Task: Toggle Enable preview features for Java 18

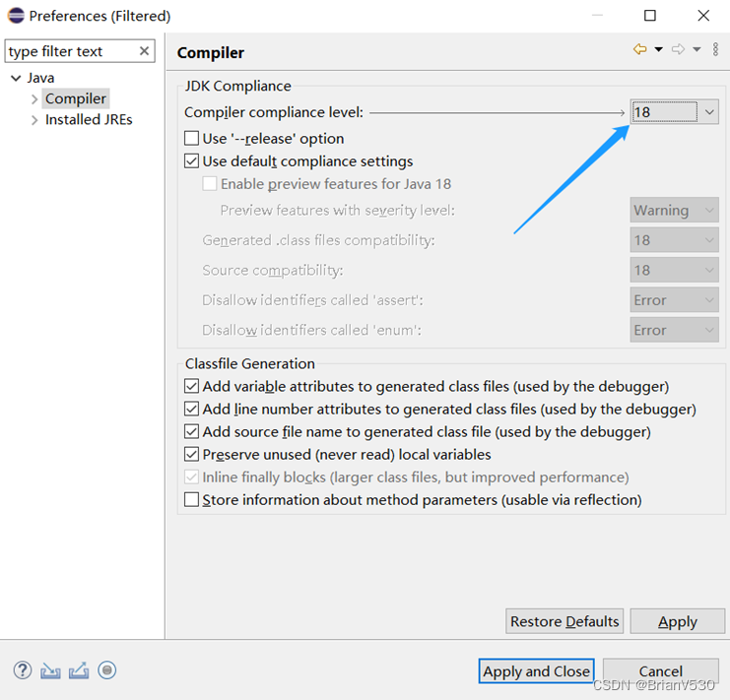Action: [x=210, y=184]
